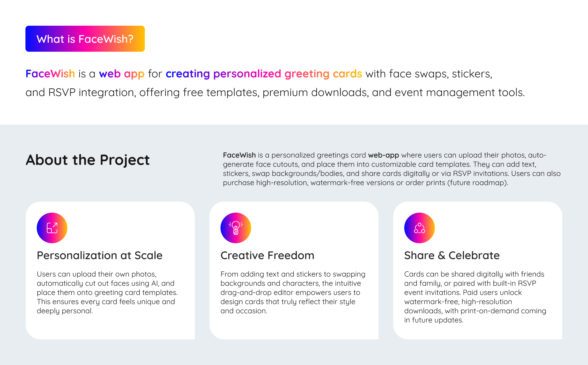
Task: Select the "creating personalized greeting cards" gradient phrase
Action: click(264, 74)
